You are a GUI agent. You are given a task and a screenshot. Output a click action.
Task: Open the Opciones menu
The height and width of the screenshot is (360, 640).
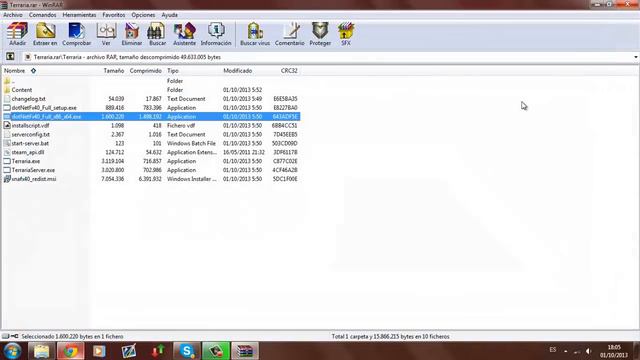coord(143,15)
